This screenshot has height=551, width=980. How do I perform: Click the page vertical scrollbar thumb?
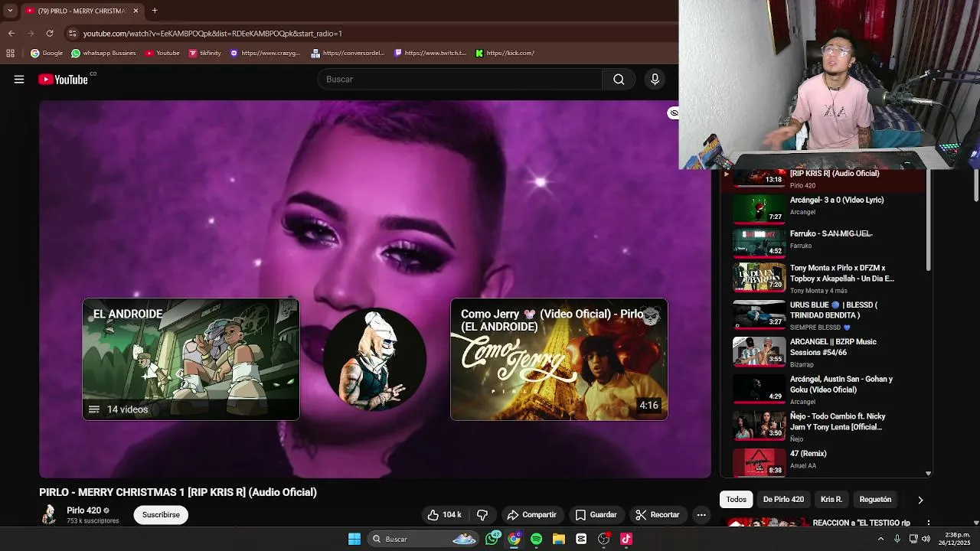(976, 187)
